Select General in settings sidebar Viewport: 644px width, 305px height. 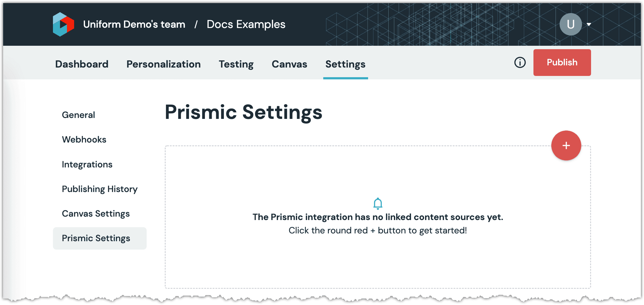[78, 115]
